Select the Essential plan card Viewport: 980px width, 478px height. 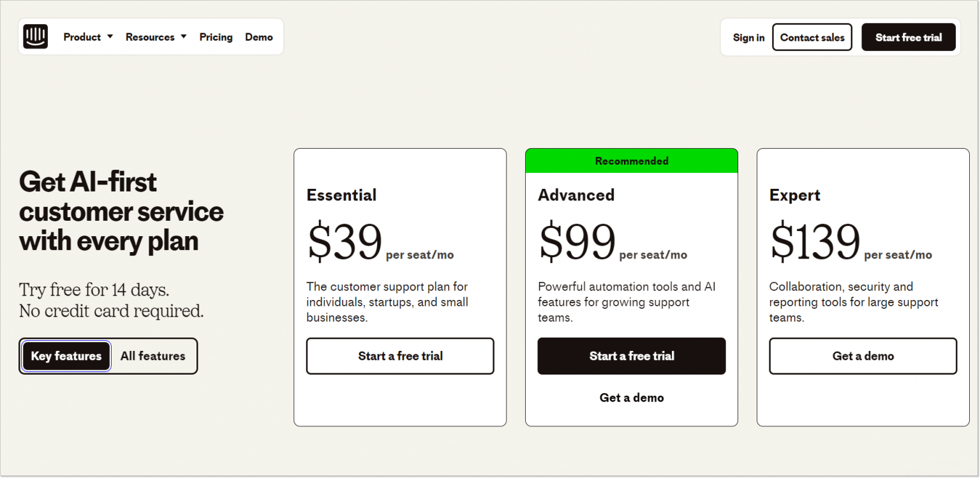(400, 286)
